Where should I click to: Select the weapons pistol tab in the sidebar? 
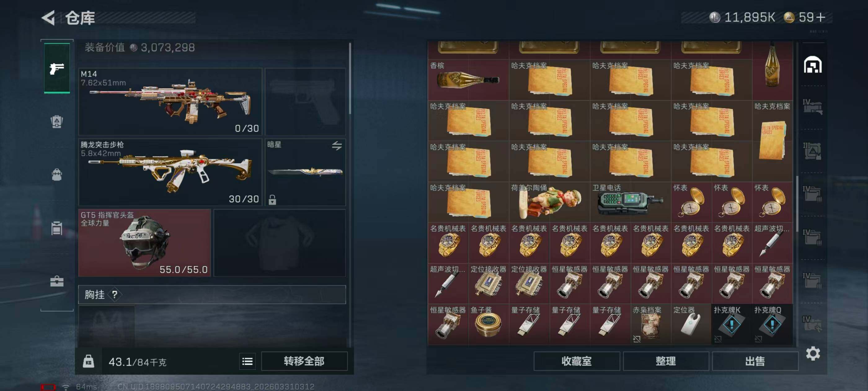point(57,69)
